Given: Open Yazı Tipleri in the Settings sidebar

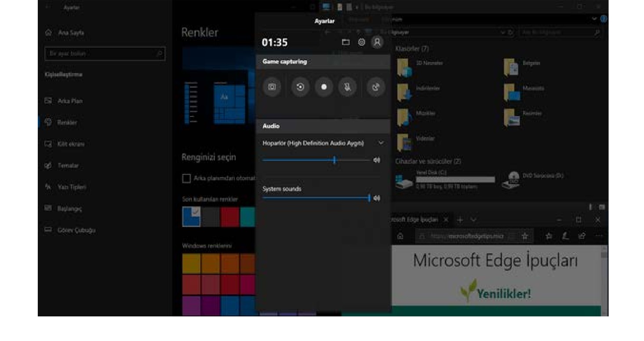Looking at the screenshot, I should coord(65,187).
